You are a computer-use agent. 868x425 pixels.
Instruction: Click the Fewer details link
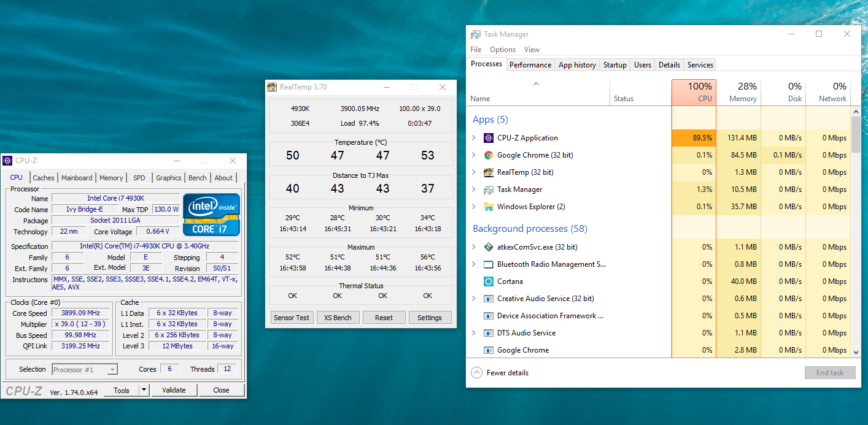point(508,373)
